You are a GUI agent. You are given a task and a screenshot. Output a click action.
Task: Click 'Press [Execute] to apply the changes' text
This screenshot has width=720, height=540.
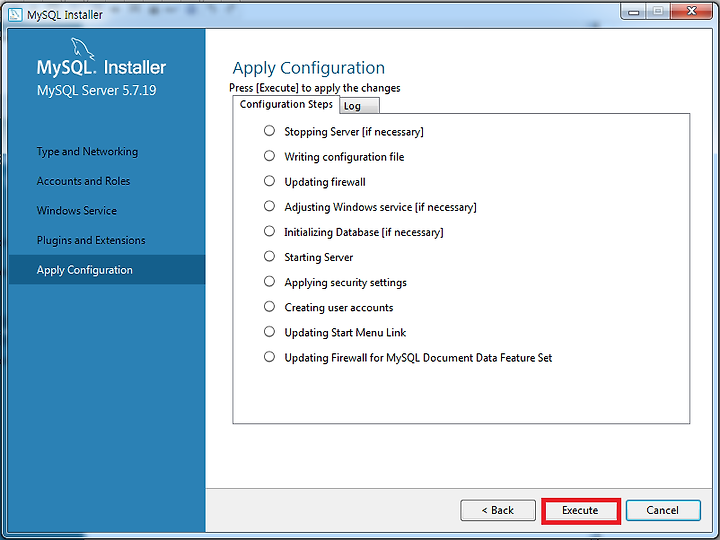(315, 88)
